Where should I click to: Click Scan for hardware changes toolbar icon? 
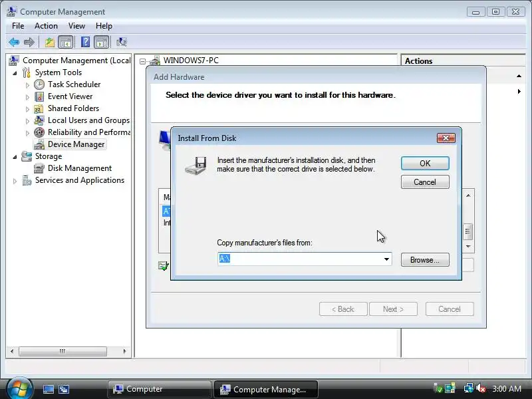coord(122,42)
